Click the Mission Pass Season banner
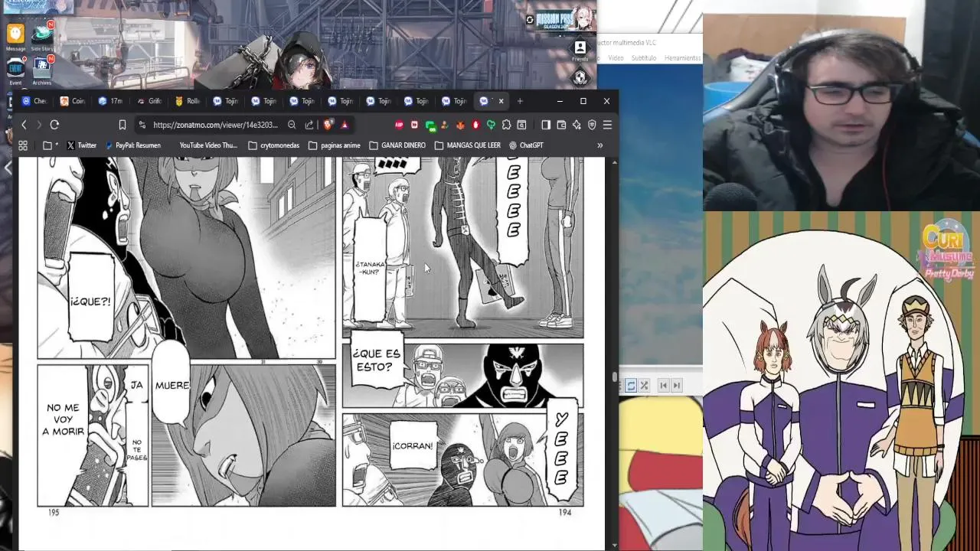Image resolution: width=980 pixels, height=551 pixels. [x=565, y=18]
